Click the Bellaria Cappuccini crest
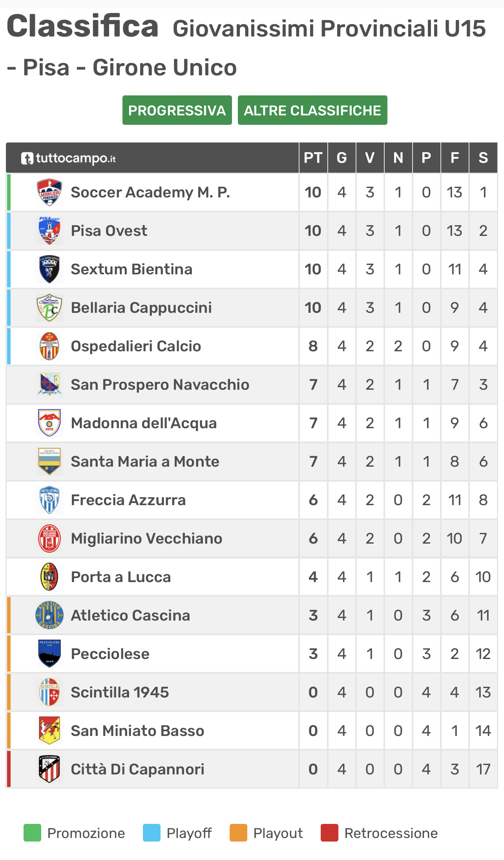 point(49,308)
